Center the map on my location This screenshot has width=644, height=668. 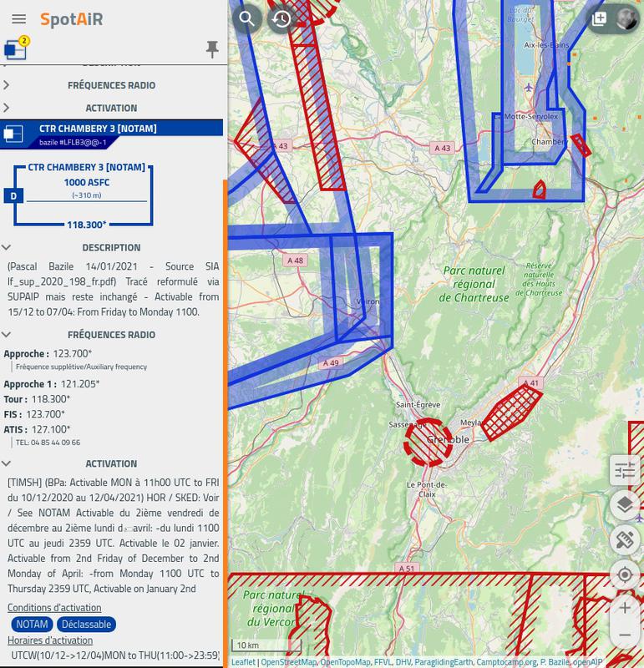pyautogui.click(x=625, y=574)
